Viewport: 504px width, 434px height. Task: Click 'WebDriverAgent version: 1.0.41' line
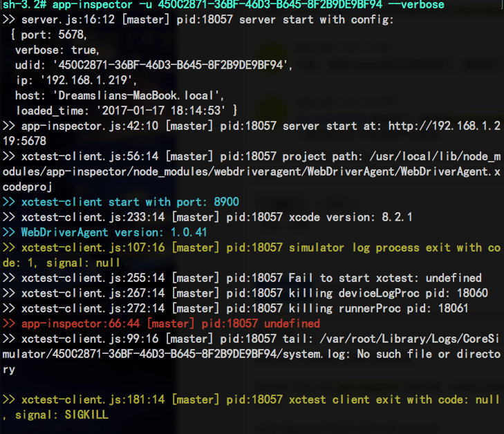tap(105, 232)
